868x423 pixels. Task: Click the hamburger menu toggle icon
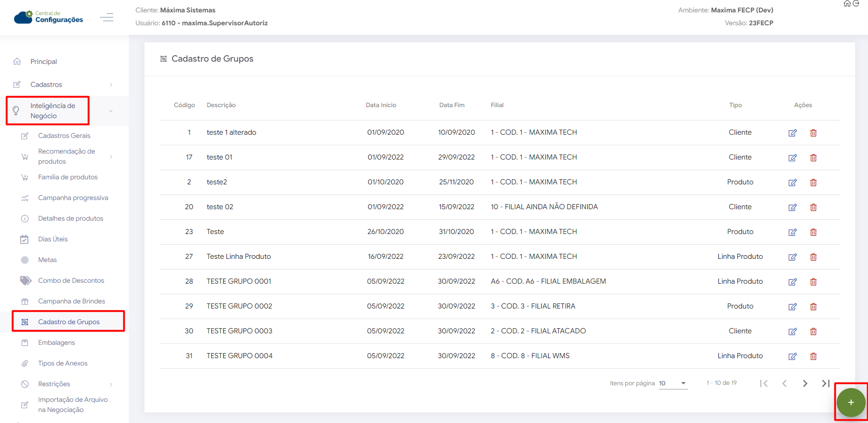(x=106, y=17)
